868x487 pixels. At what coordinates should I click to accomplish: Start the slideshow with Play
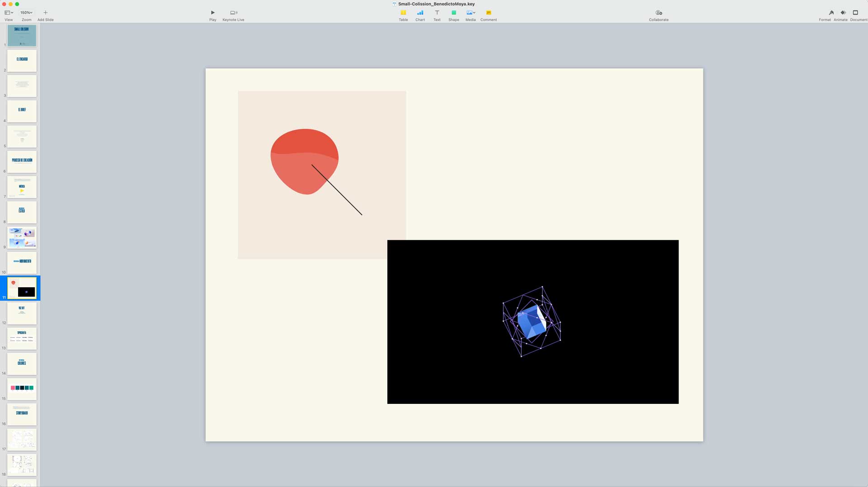click(212, 13)
